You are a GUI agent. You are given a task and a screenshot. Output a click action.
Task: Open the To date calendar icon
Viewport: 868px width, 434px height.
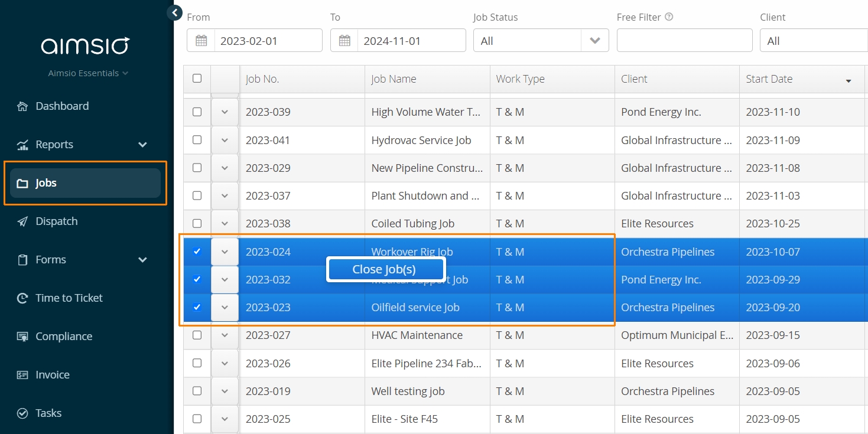(344, 41)
